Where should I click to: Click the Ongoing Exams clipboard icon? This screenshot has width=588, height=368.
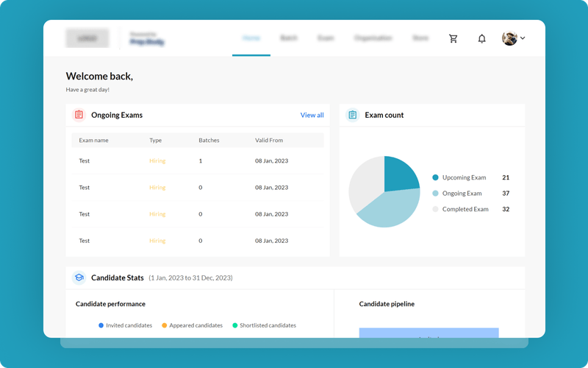[79, 115]
